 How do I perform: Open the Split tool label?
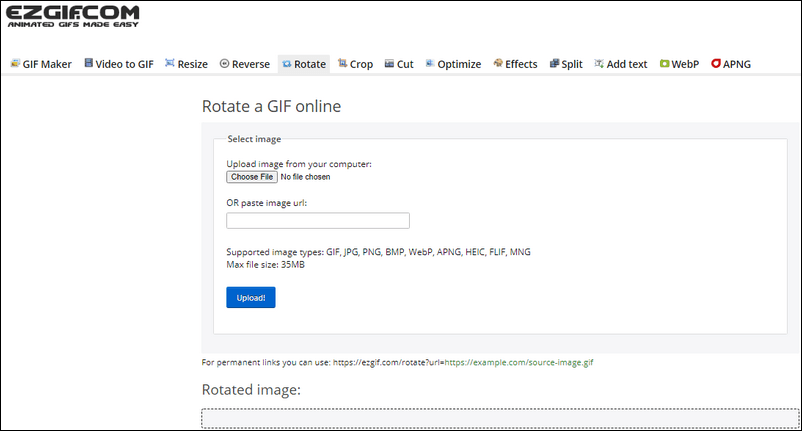(x=572, y=64)
